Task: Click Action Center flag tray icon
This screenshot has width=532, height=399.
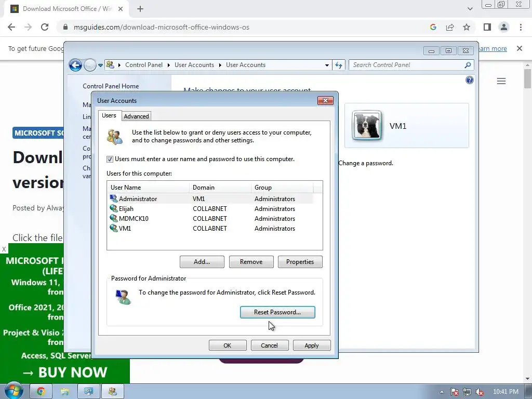Action: [454, 392]
